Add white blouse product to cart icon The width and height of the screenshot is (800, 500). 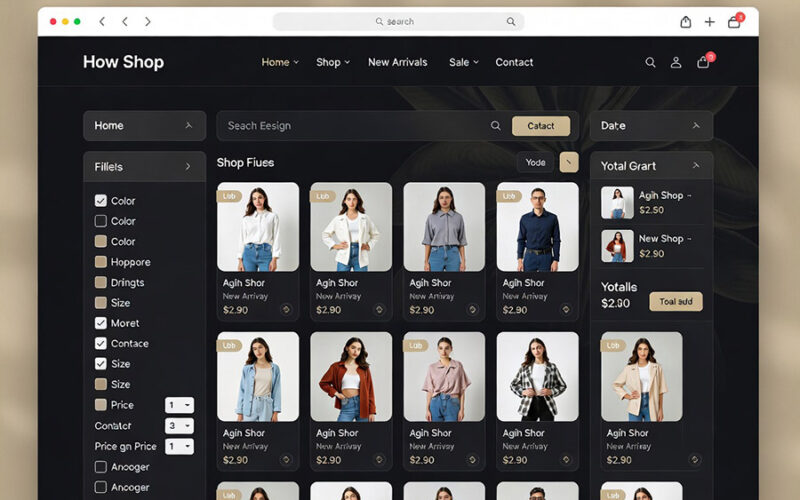(x=286, y=309)
